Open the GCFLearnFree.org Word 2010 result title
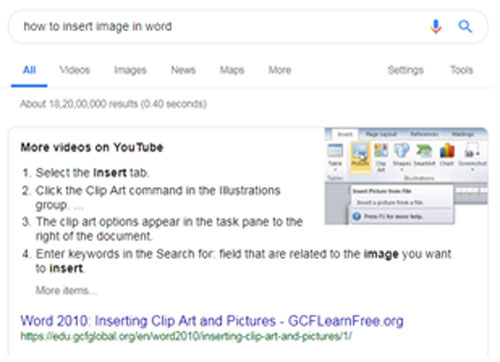 tap(212, 321)
